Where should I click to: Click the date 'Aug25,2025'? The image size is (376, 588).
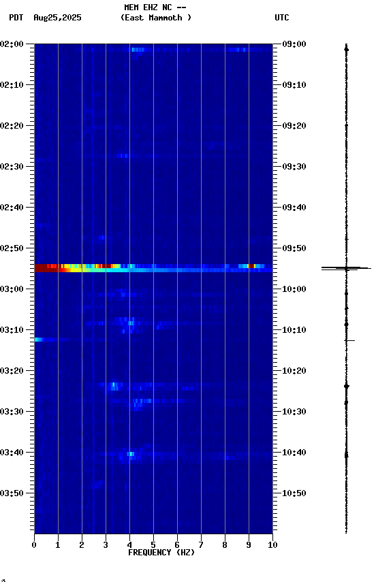point(57,18)
